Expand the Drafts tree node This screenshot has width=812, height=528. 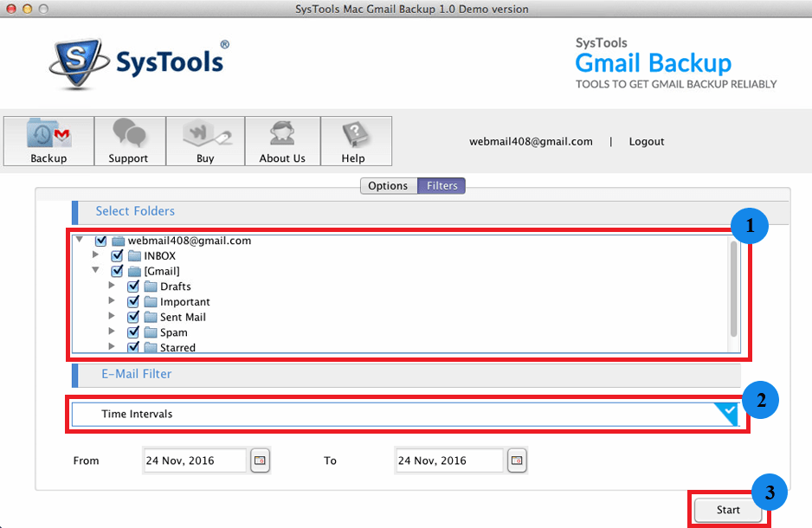(x=112, y=285)
